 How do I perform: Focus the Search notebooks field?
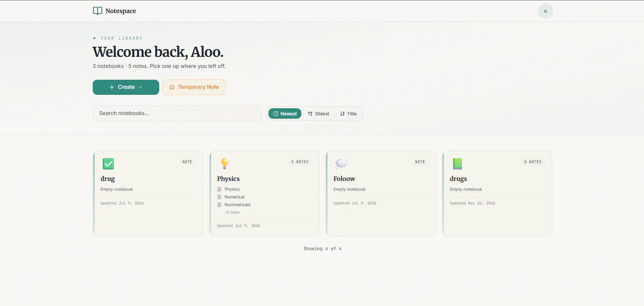coord(177,113)
